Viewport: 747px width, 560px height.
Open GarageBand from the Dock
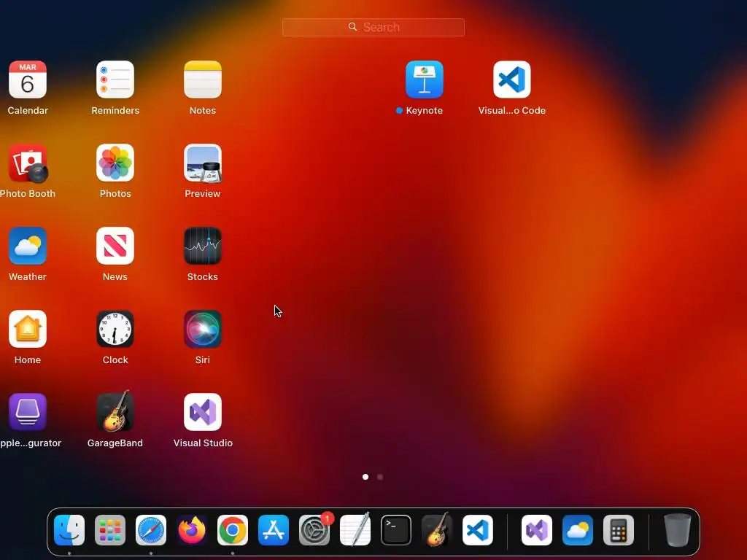coord(437,529)
